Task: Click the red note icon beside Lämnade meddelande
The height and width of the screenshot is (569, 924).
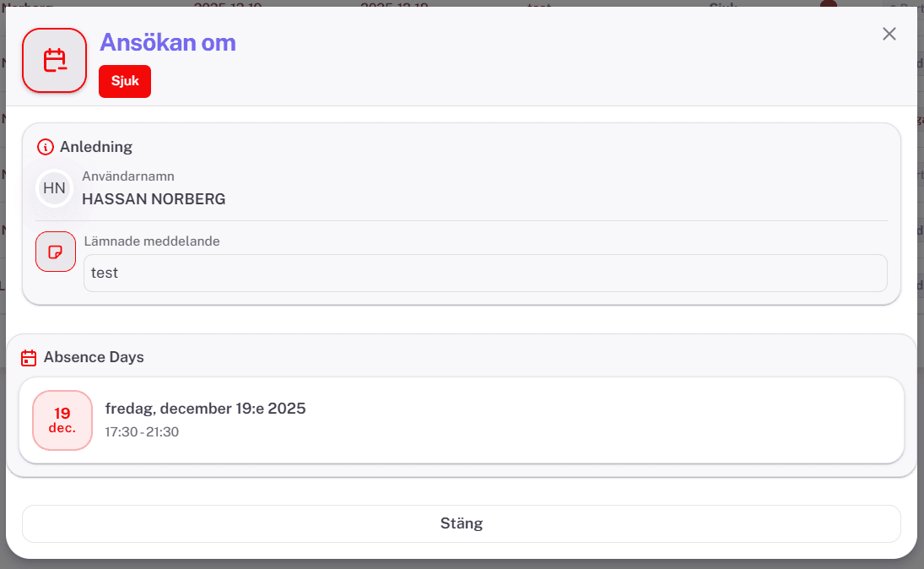Action: pos(56,252)
